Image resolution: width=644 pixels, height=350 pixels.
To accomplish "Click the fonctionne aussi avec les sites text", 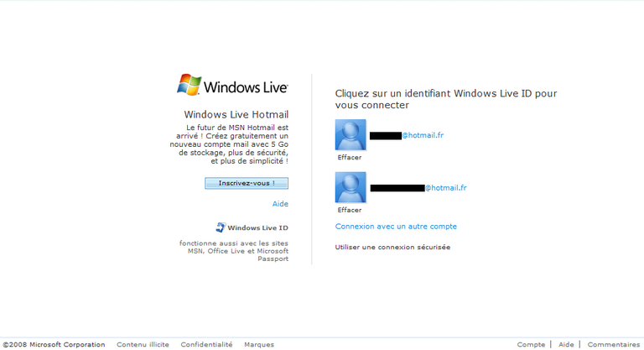I will 234,251.
